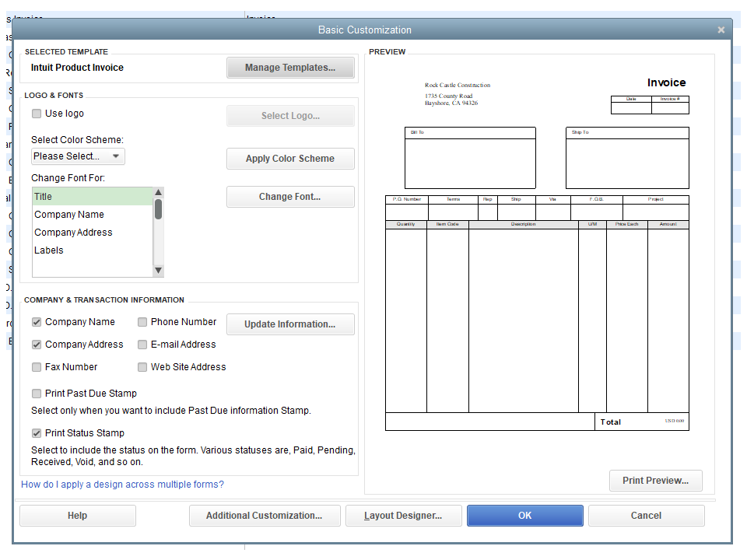The width and height of the screenshot is (747, 560).
Task: Open the Select Color Scheme dropdown
Action: pos(78,156)
